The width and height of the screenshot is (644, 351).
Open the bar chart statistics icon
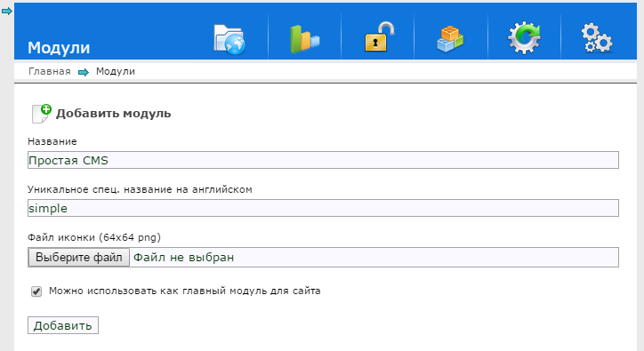coord(304,39)
